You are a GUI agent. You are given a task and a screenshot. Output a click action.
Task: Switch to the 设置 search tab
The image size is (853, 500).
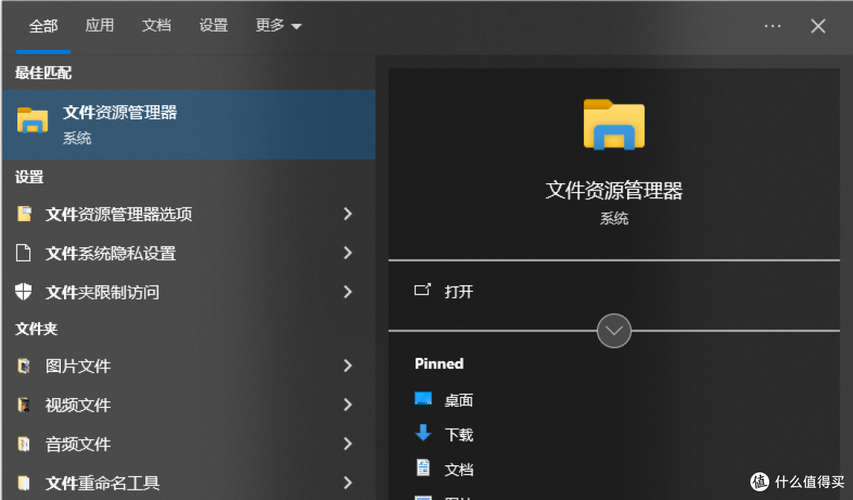pyautogui.click(x=213, y=26)
